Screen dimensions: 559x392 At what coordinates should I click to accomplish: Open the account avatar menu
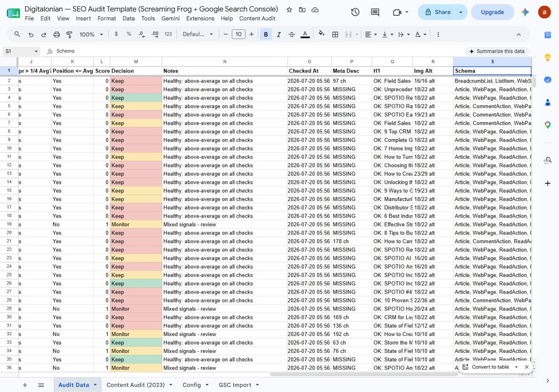(544, 12)
